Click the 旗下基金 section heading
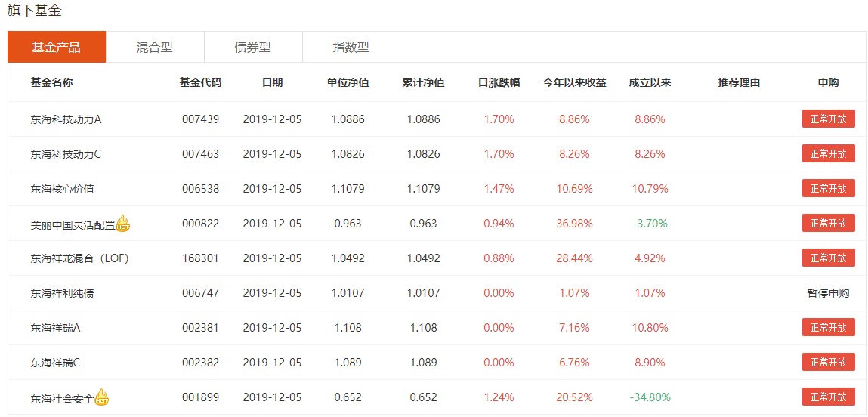 pyautogui.click(x=34, y=11)
